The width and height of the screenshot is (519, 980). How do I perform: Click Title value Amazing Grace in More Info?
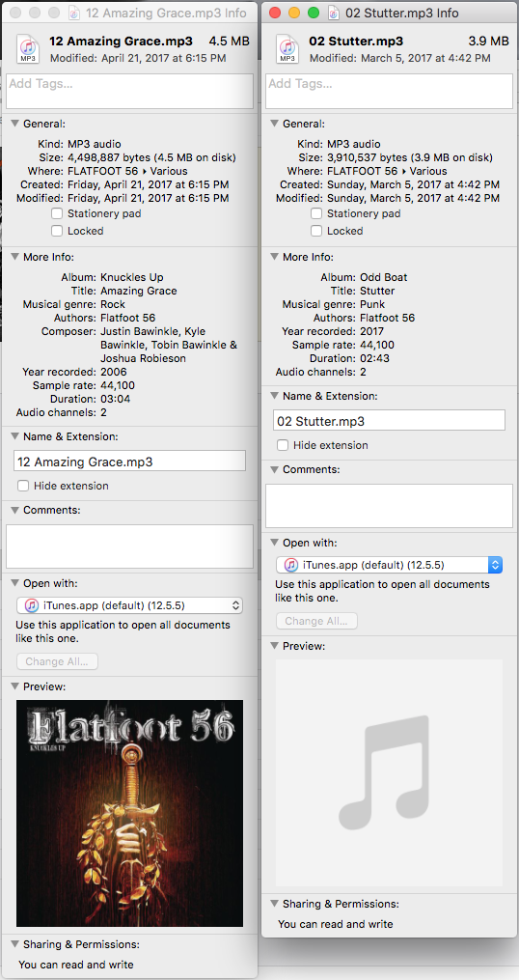(x=139, y=291)
